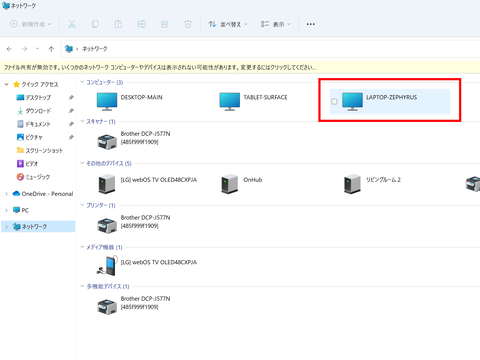Open デスクトップ in the sidebar
The height and width of the screenshot is (360, 480).
[x=38, y=97]
